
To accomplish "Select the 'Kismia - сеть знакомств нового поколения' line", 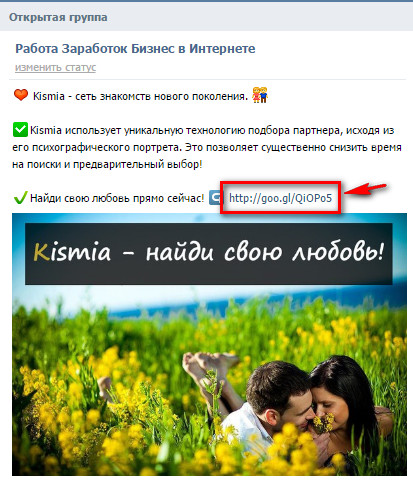I will 140,96.
